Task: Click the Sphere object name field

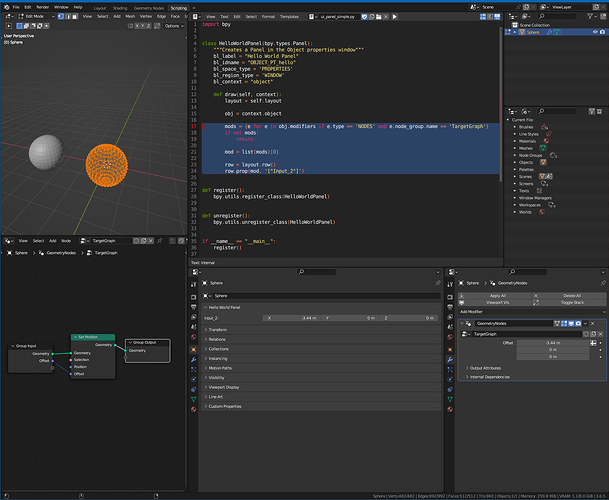Action: [x=326, y=296]
